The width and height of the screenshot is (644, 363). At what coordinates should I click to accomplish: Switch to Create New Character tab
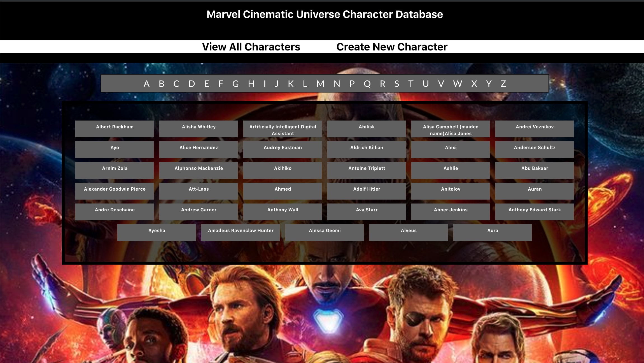pyautogui.click(x=392, y=47)
